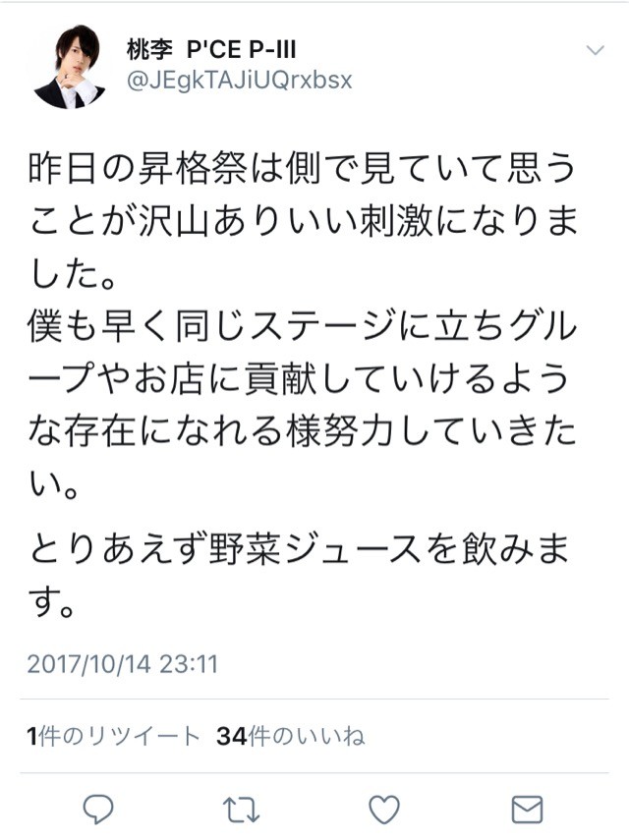The width and height of the screenshot is (629, 840).
Task: Tap the retweet arrows icon
Action: coord(241,810)
